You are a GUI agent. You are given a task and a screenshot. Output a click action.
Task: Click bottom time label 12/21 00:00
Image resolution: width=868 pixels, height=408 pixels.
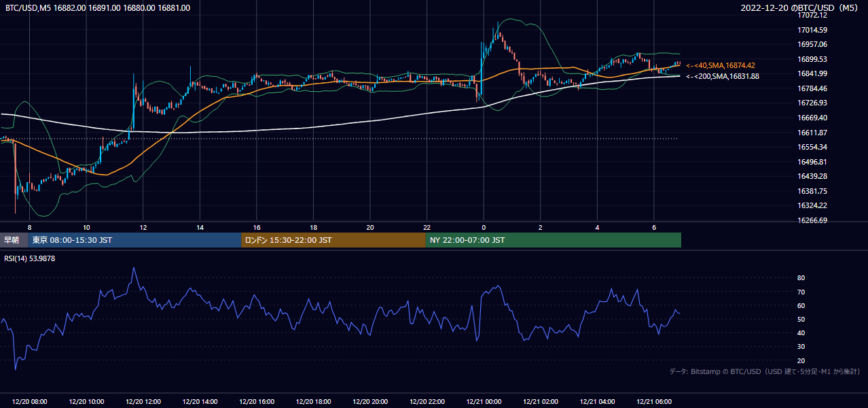pos(484,402)
